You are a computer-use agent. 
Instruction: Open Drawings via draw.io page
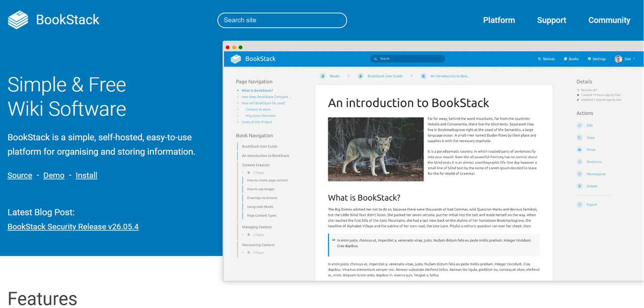point(262,198)
